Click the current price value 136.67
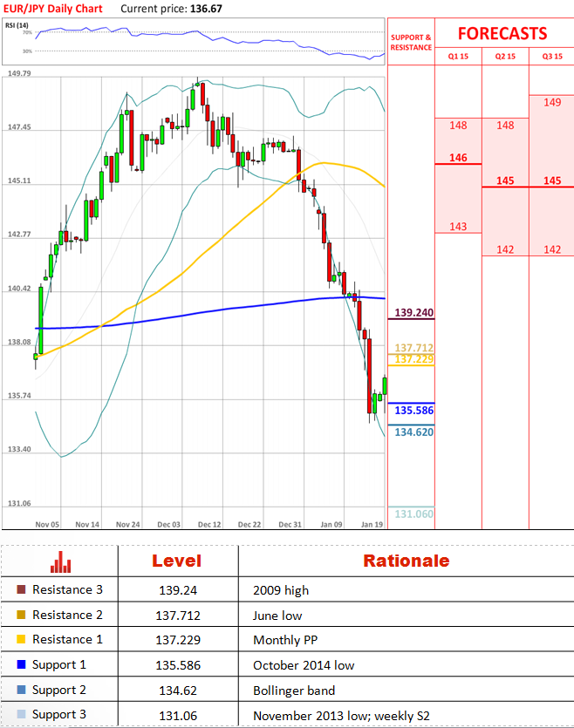This screenshot has height=728, width=574. tap(206, 9)
